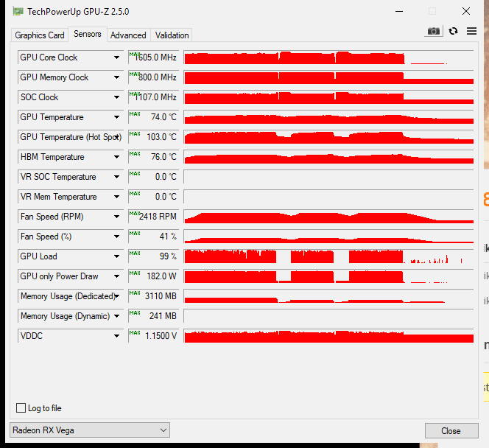This screenshot has width=489, height=448.
Task: Open the SOC Clock dropdown arrow
Action: point(116,97)
